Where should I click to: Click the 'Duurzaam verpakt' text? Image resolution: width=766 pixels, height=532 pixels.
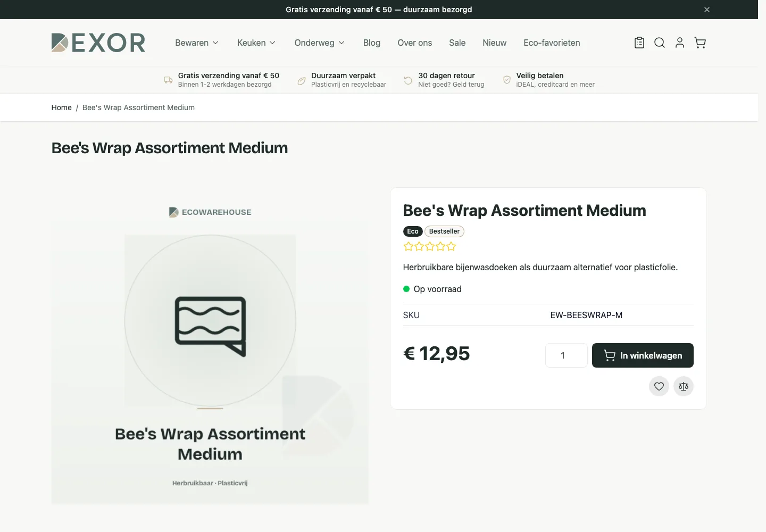[x=344, y=76]
